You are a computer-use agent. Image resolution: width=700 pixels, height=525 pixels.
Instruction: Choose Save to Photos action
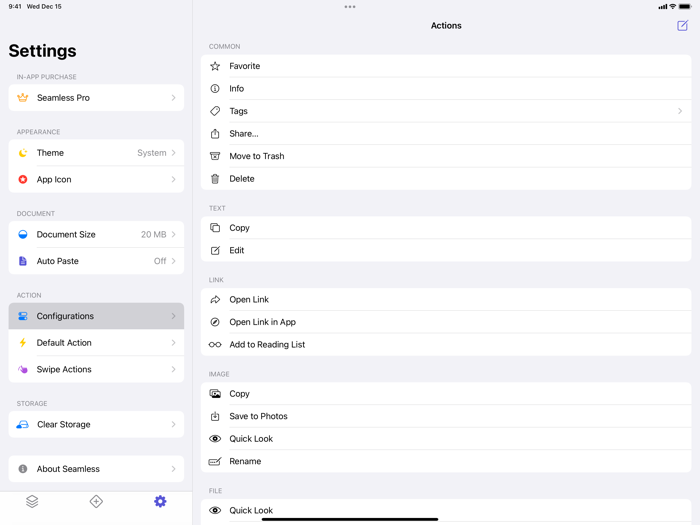pyautogui.click(x=446, y=416)
